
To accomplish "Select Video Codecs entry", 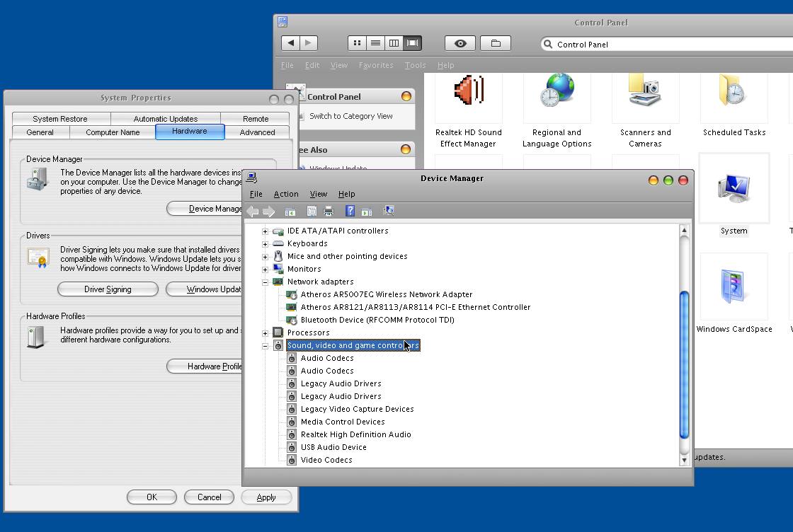I will [x=326, y=460].
